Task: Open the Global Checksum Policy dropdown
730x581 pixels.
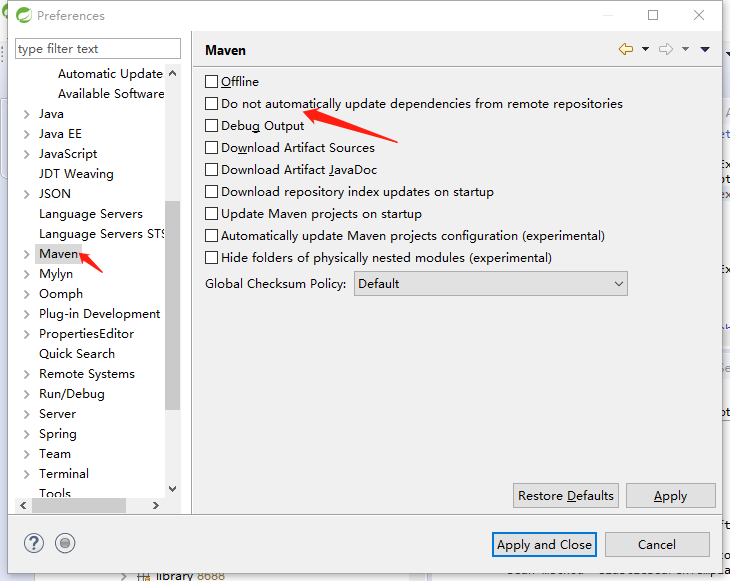Action: coord(491,284)
